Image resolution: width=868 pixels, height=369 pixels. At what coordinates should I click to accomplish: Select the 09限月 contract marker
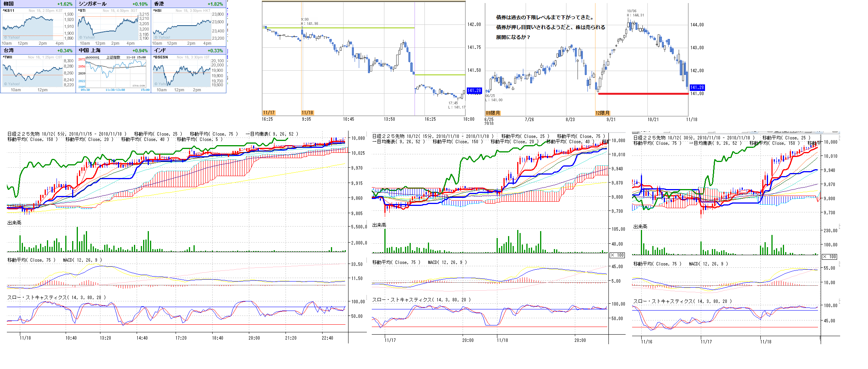(492, 113)
